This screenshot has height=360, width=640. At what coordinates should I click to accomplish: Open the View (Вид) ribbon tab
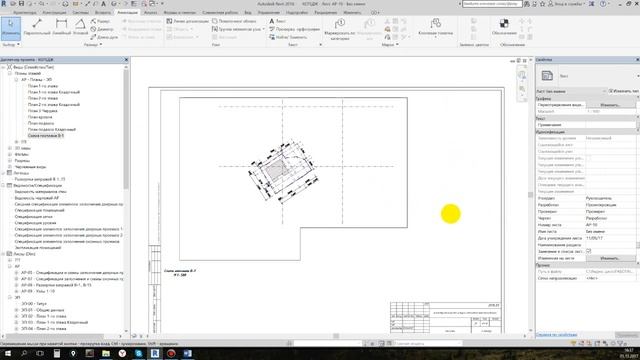tap(248, 13)
